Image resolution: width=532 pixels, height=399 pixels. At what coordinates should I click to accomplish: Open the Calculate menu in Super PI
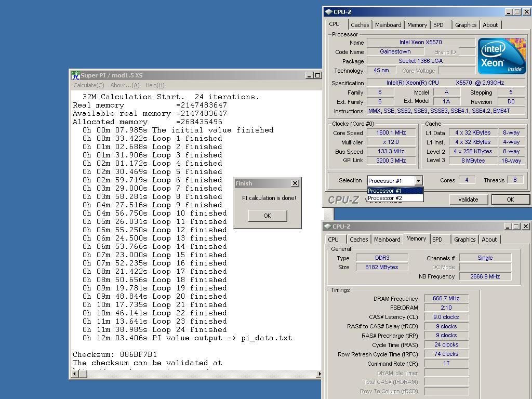point(88,85)
